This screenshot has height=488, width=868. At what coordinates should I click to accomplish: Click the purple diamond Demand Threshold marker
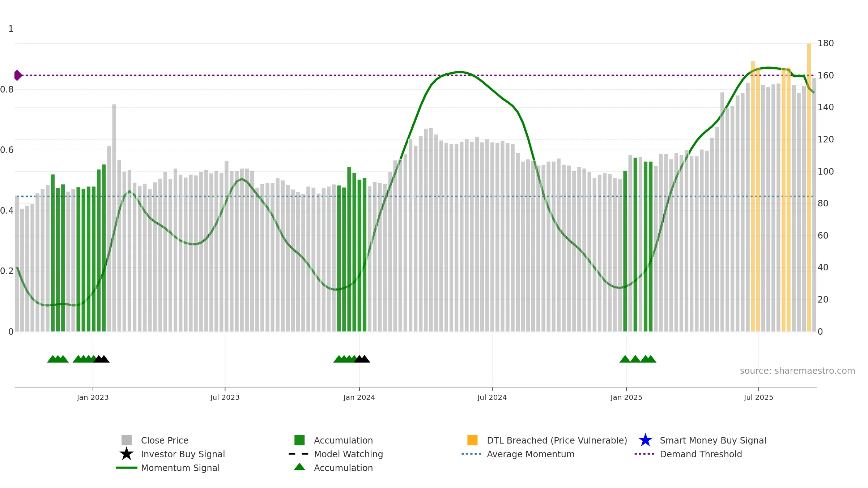[x=18, y=75]
